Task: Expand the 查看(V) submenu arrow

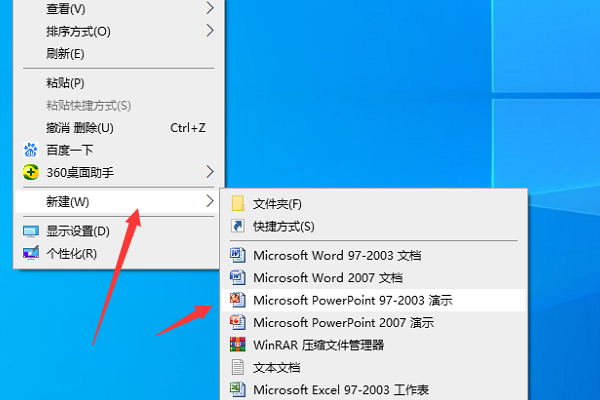Action: (x=210, y=8)
